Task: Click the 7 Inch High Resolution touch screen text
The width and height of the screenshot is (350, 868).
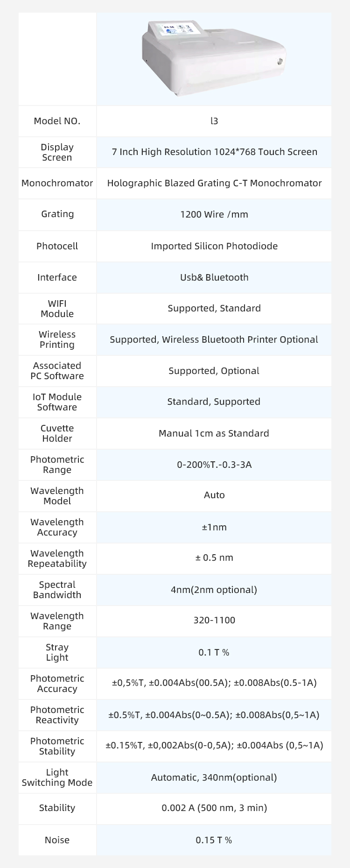Action: (214, 152)
